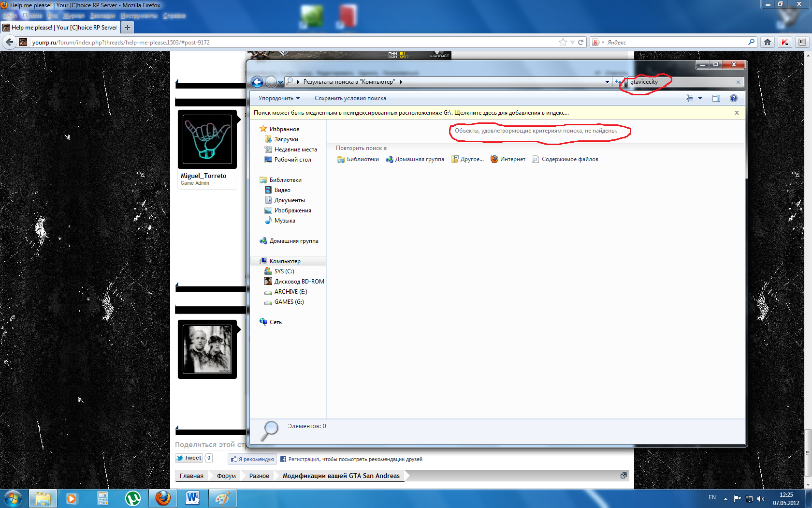Open the Журнал menu in Firefox
Screen dimensions: 812x508
point(73,16)
